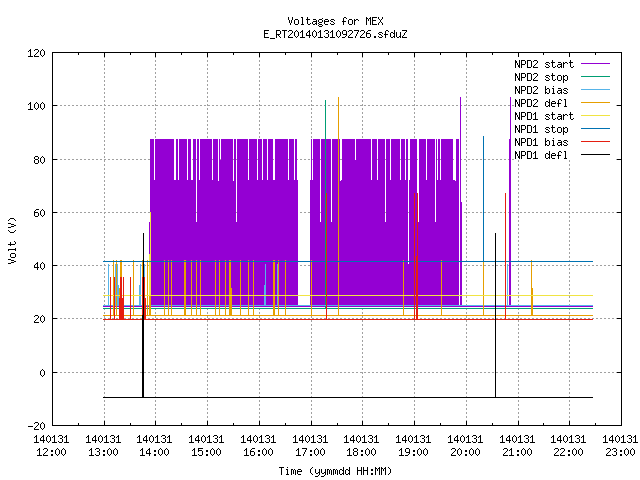The height and width of the screenshot is (480, 640).
Task: Click the 'NPD2 bias' legend label
Action: tap(541, 90)
